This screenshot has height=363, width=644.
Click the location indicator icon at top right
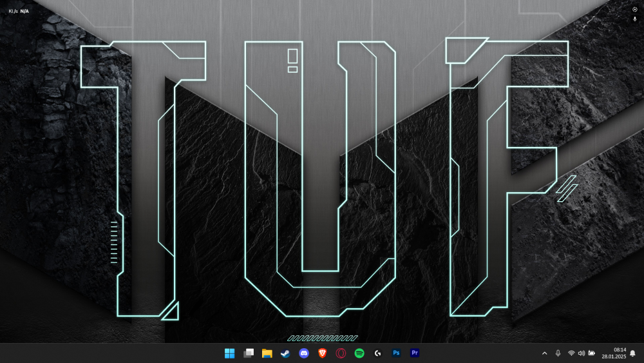(x=635, y=10)
